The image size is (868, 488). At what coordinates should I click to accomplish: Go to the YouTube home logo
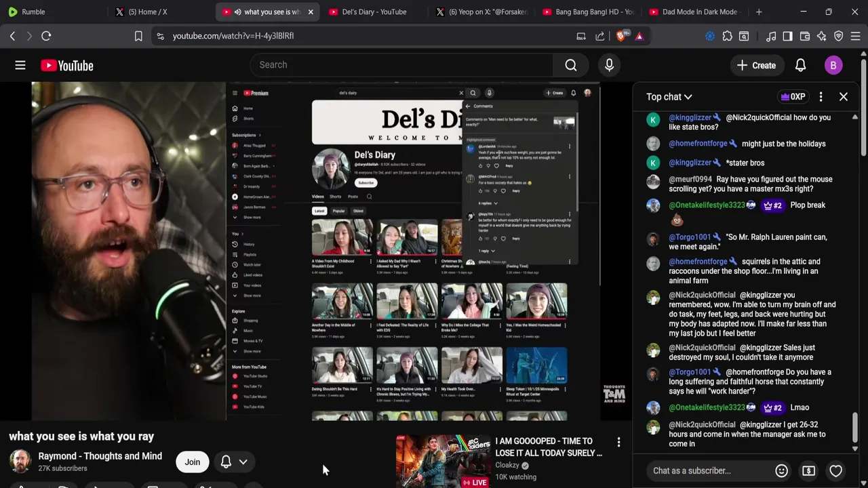[66, 65]
